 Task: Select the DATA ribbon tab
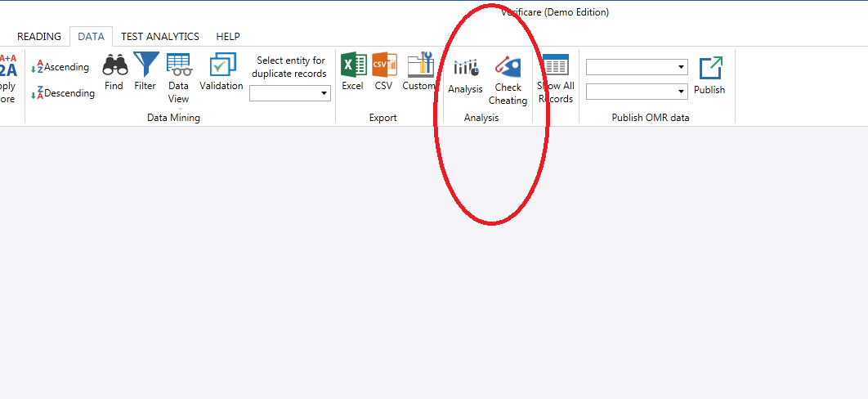click(x=92, y=37)
